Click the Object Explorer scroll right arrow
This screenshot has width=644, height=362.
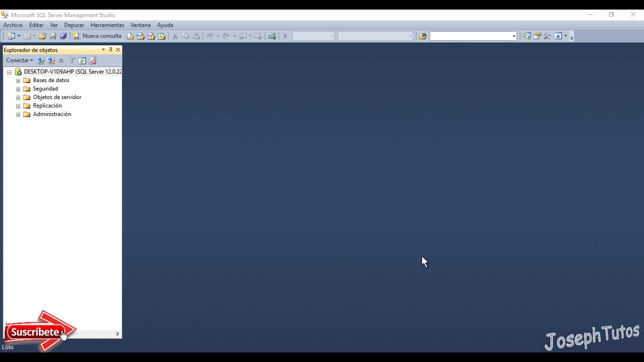click(117, 334)
